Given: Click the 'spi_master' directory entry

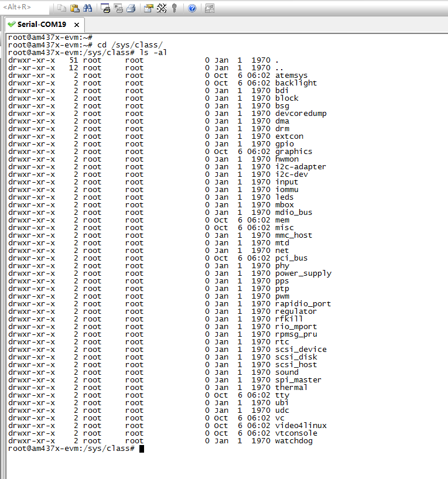Looking at the screenshot, I should (x=298, y=380).
